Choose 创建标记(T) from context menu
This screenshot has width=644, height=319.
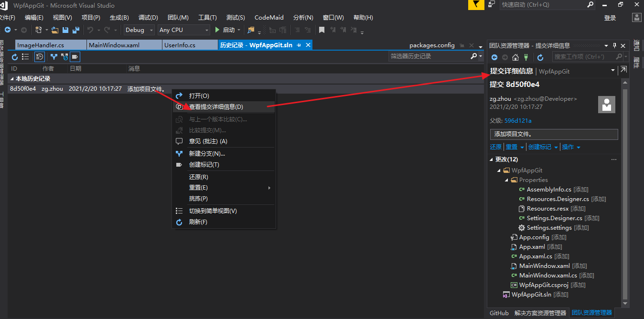click(x=224, y=164)
